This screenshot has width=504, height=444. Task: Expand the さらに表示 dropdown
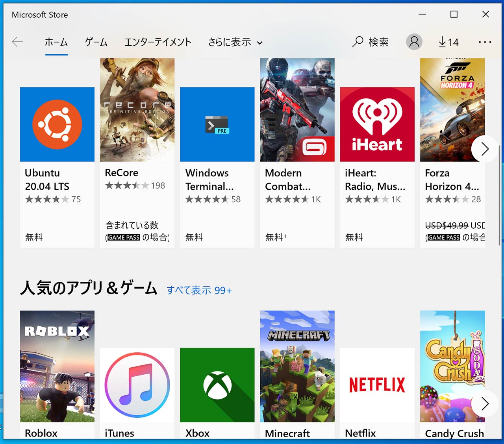click(235, 42)
